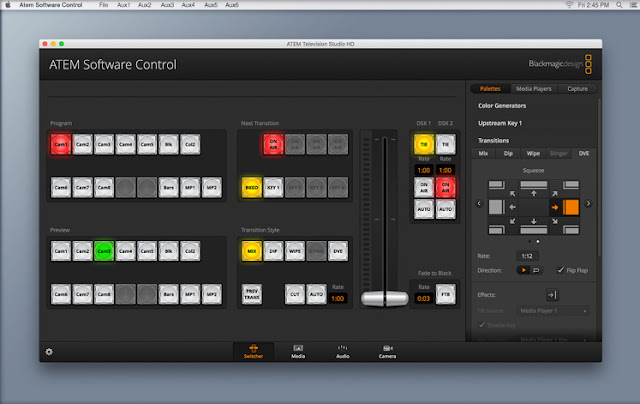Set transition direction to forward
The image size is (640, 404).
[524, 270]
